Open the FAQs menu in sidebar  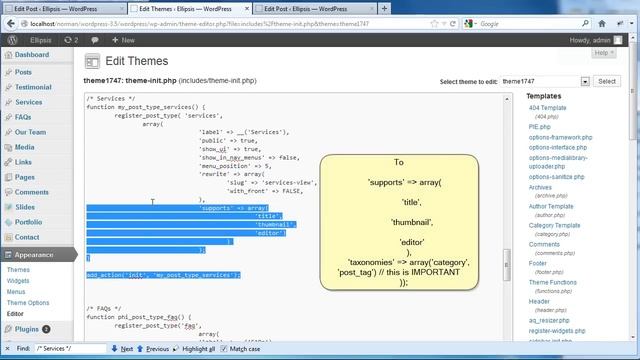[x=23, y=117]
